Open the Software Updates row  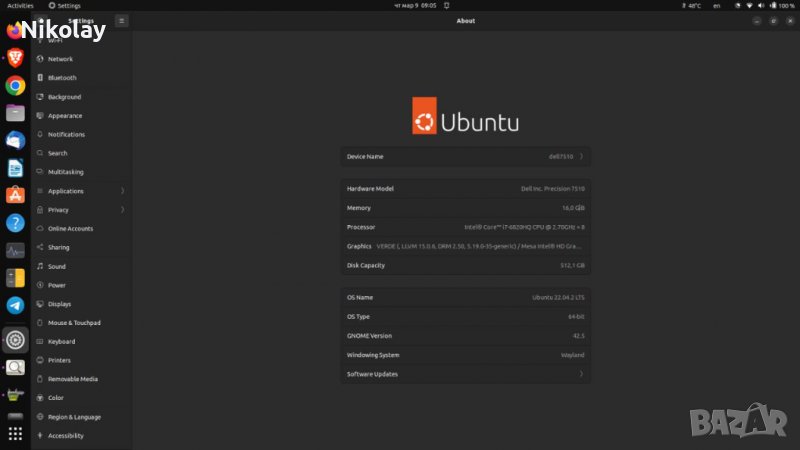465,374
